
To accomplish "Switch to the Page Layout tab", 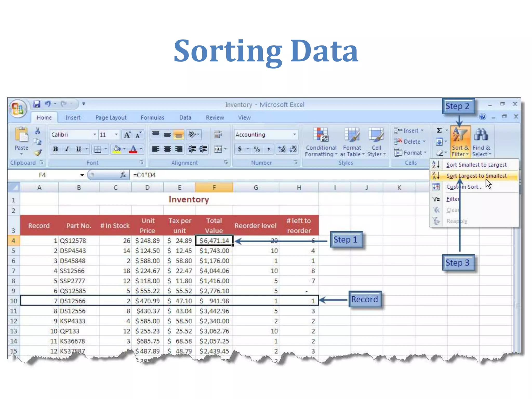I will pos(111,118).
